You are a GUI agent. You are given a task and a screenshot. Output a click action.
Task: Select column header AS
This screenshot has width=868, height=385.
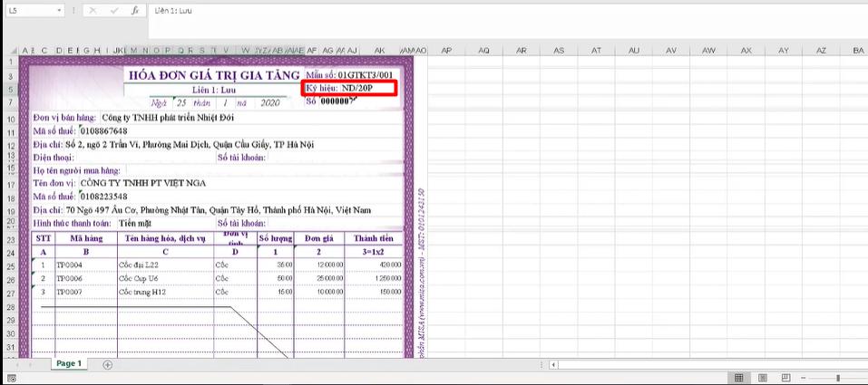click(559, 51)
